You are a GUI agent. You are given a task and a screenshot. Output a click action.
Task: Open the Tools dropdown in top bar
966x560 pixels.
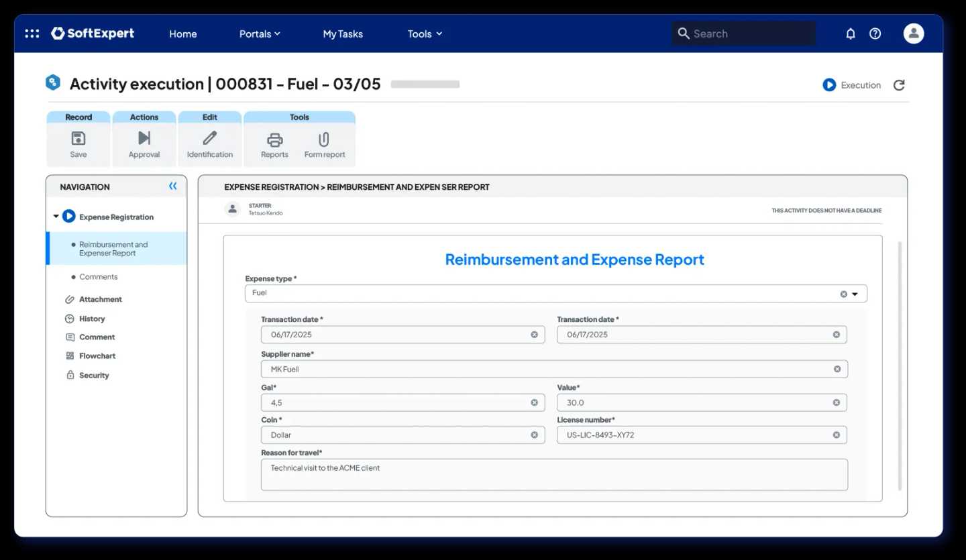pos(425,34)
